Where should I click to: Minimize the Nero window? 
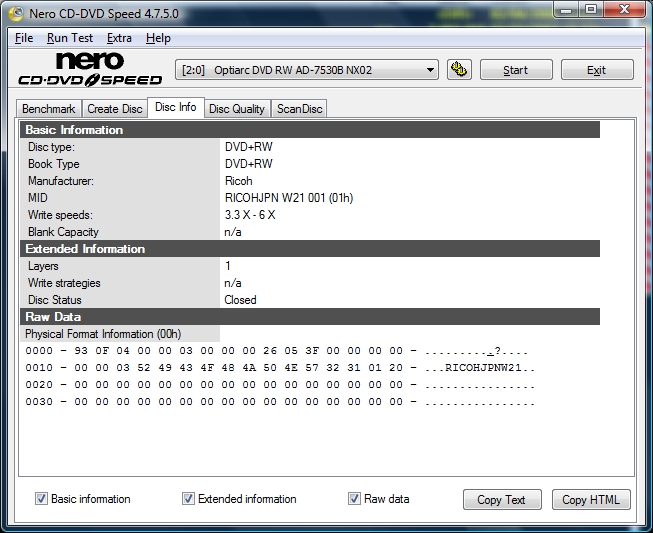566,10
